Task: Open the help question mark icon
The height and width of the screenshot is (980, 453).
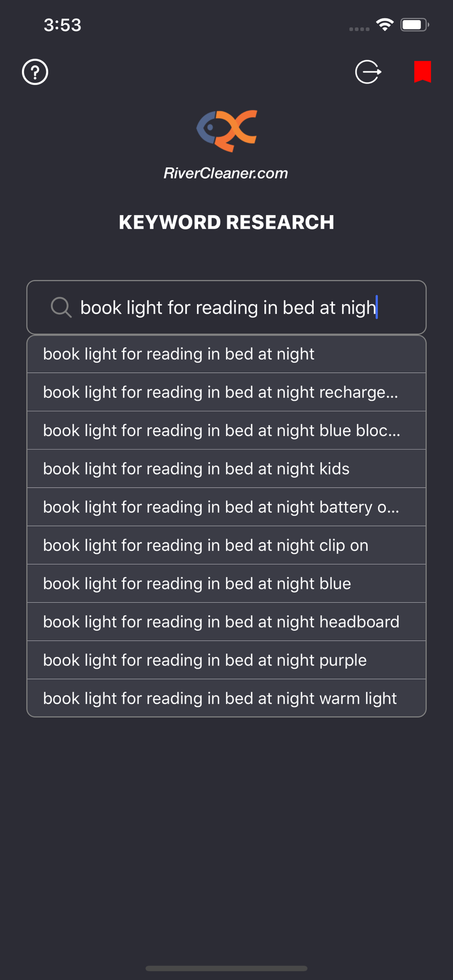Action: pyautogui.click(x=35, y=72)
